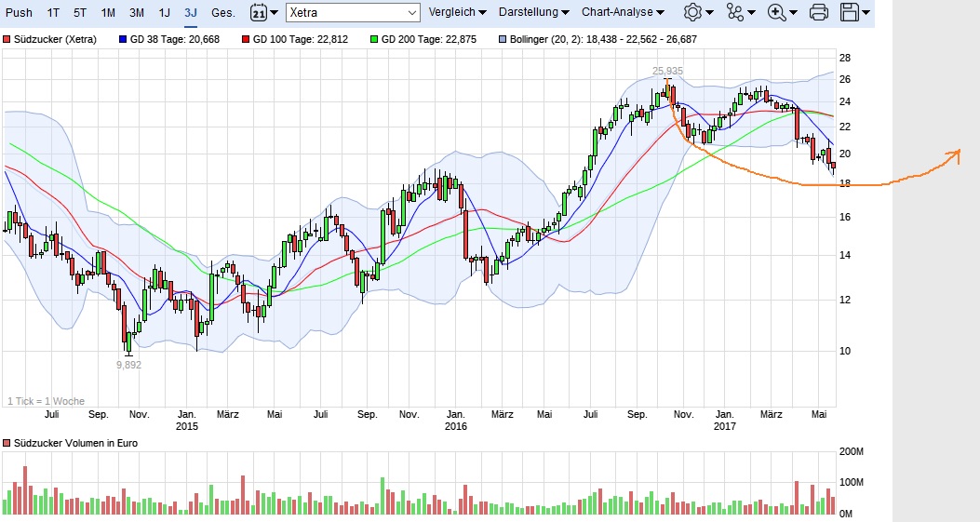Viewport: 980px width, 522px height.
Task: Print the chart using printer icon
Action: pos(819,12)
